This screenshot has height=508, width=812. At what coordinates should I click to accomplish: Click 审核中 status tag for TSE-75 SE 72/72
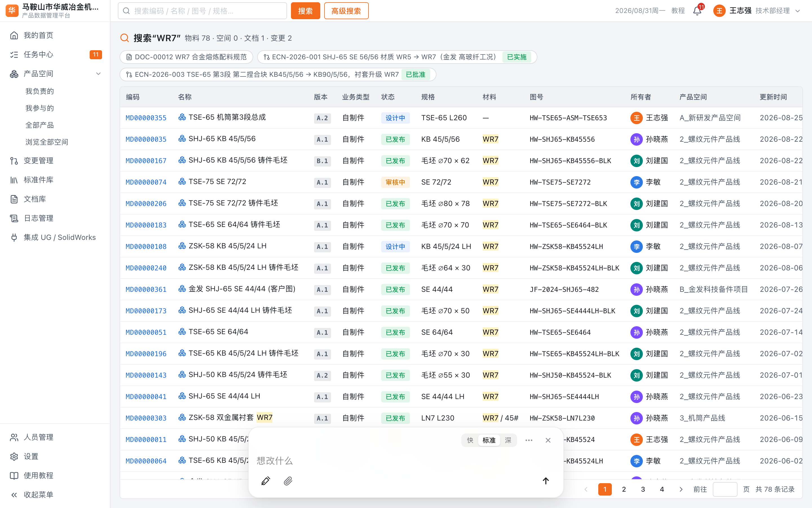pyautogui.click(x=395, y=182)
